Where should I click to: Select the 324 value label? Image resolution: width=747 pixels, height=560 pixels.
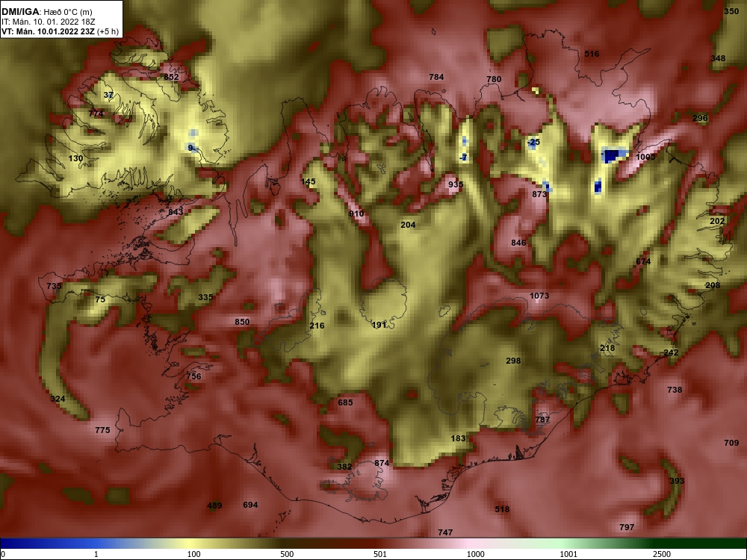click(x=58, y=399)
